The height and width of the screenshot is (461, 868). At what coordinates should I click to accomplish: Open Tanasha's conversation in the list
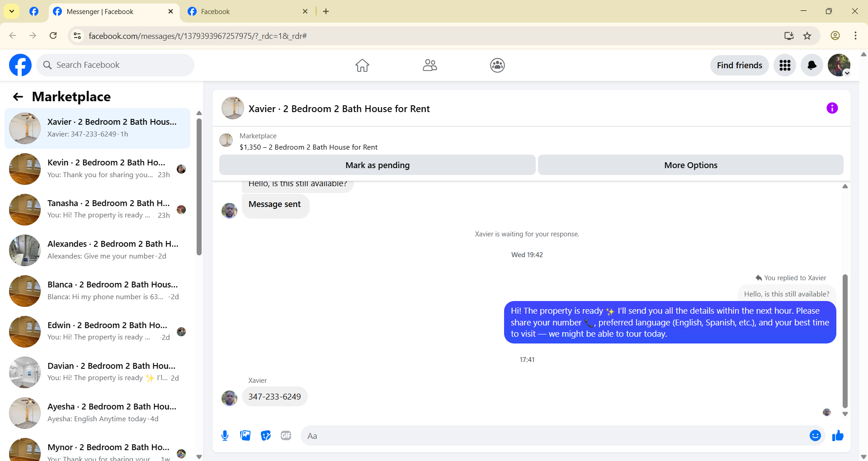coord(97,210)
